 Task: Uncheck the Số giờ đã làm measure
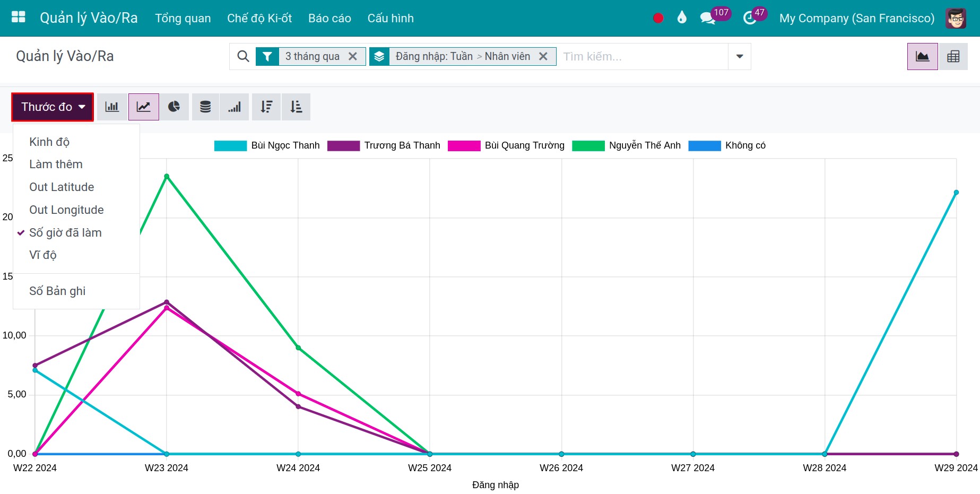(76, 232)
